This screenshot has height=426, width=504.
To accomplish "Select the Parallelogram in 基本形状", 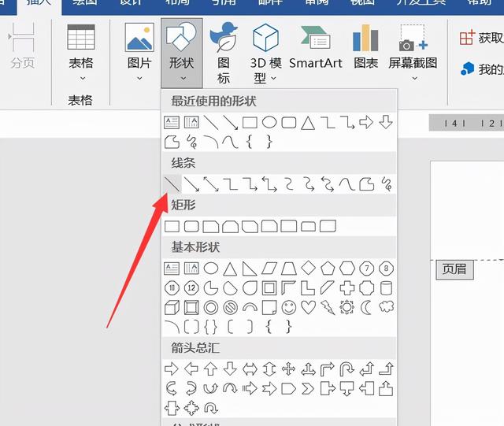I will [x=269, y=269].
